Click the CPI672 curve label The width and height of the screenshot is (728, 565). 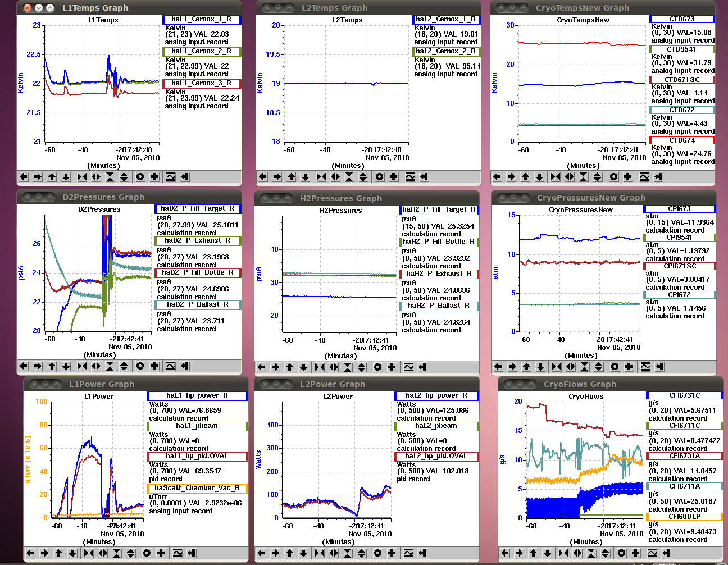click(680, 295)
